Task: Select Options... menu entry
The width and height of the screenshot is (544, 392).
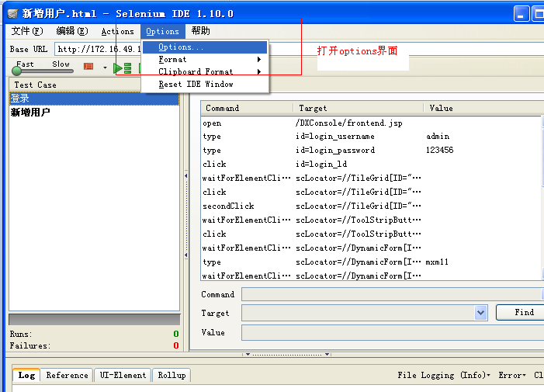Action: [205, 47]
